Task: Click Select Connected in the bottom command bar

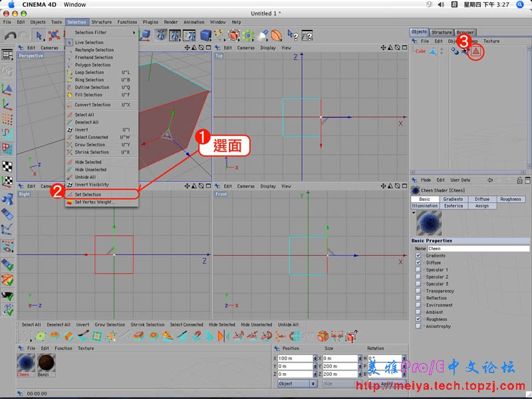Action: 187,325
